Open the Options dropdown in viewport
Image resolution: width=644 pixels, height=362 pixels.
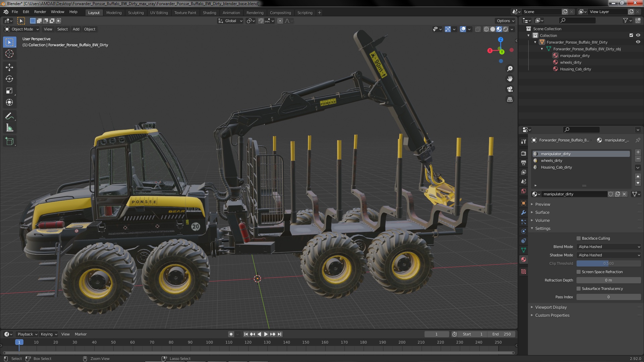point(505,21)
